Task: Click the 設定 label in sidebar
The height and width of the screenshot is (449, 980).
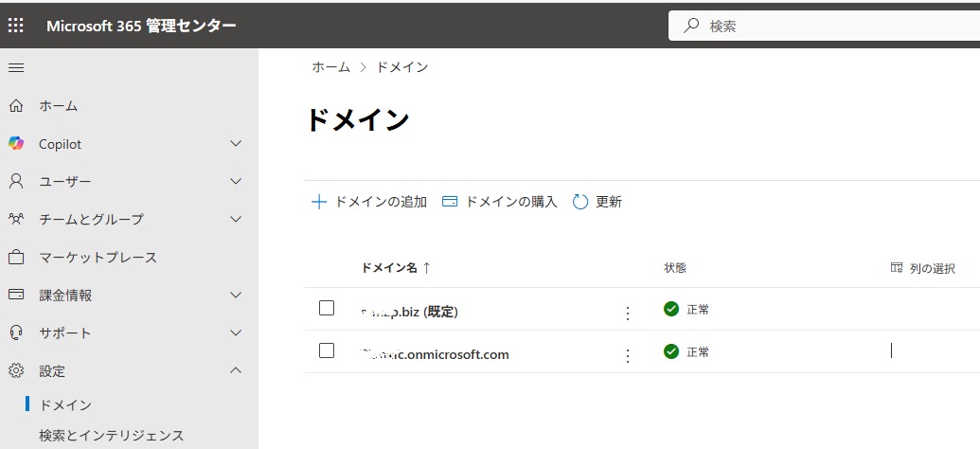Action: 52,370
